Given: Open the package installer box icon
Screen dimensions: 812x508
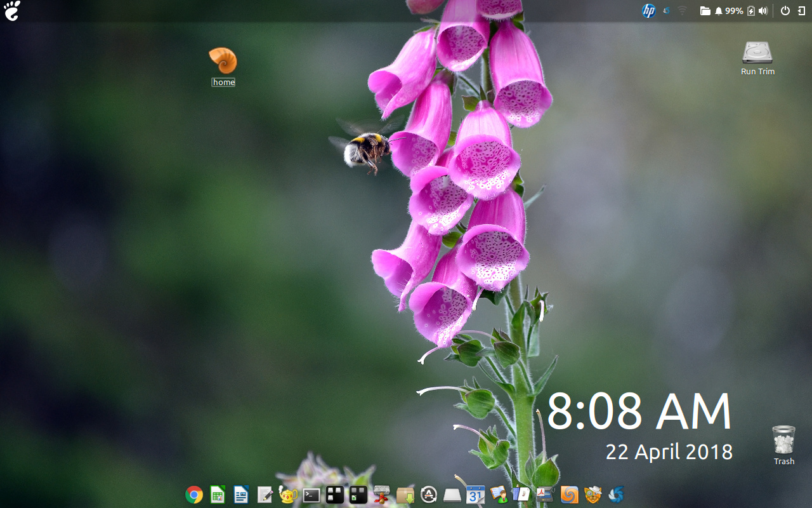Looking at the screenshot, I should pos(405,495).
